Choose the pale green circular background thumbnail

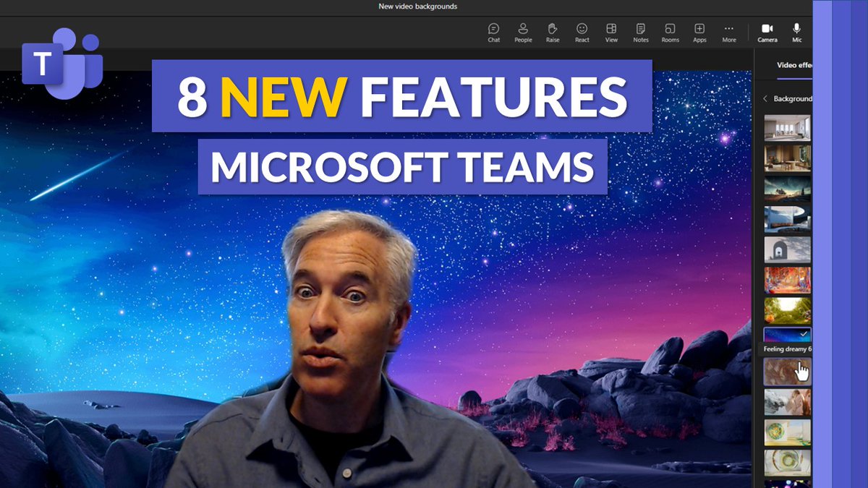pyautogui.click(x=788, y=432)
